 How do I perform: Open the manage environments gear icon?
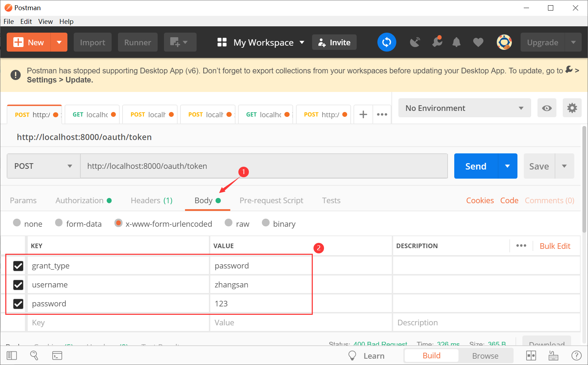tap(572, 108)
